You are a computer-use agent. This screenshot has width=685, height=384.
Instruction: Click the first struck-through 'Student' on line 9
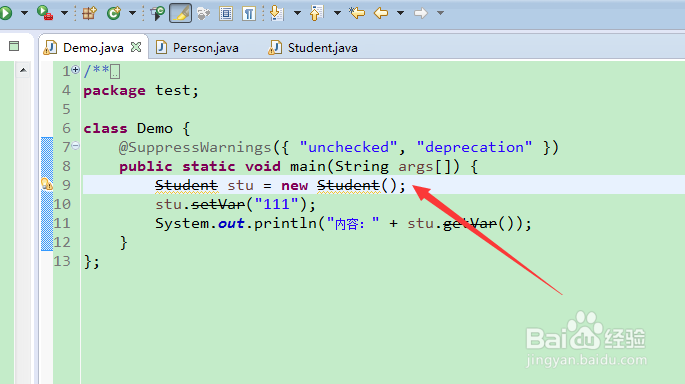[187, 186]
